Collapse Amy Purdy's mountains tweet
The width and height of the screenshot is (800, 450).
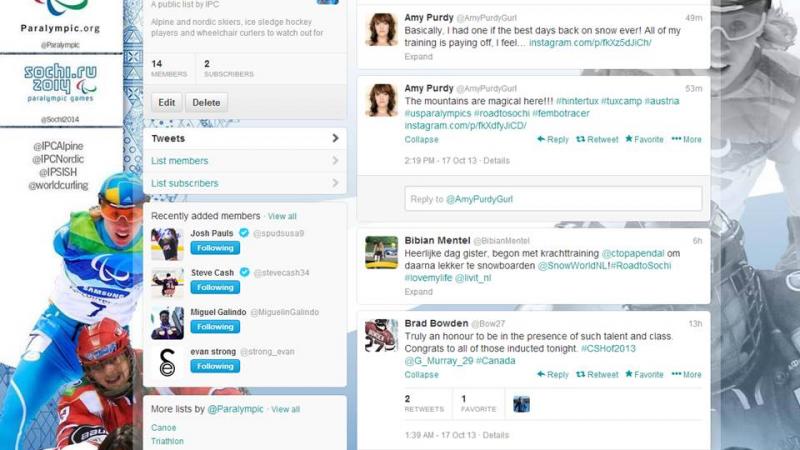(x=421, y=139)
